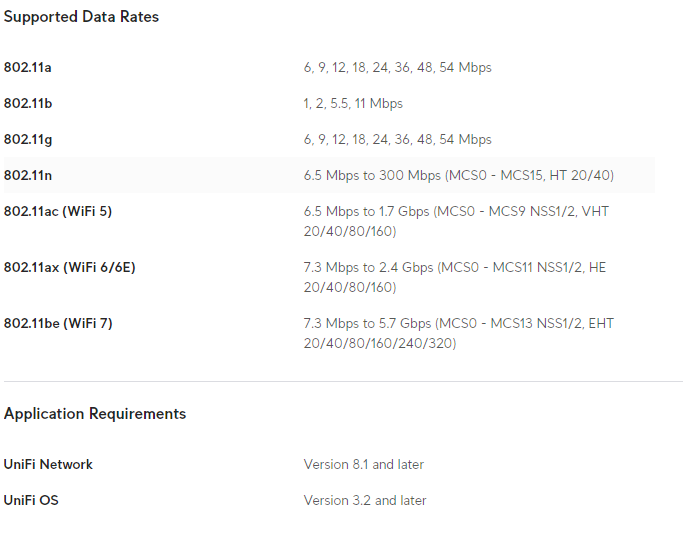Click the Version 8.1 and later text

363,465
